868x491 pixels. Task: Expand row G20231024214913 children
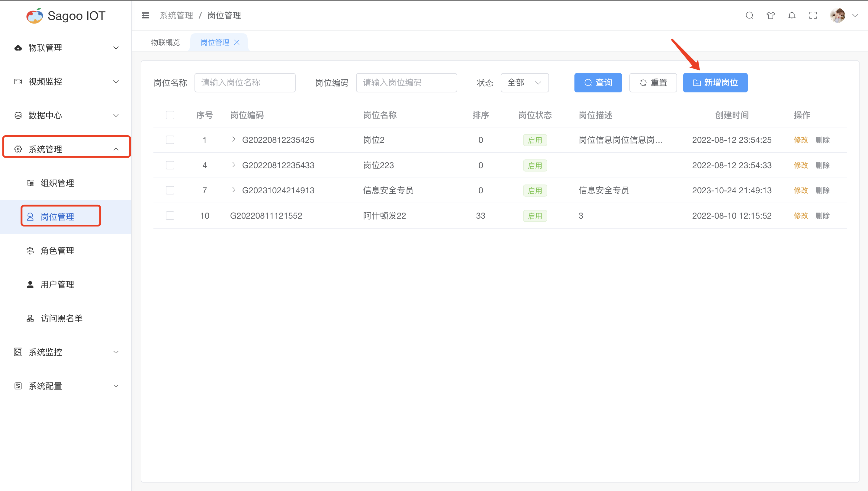point(234,190)
